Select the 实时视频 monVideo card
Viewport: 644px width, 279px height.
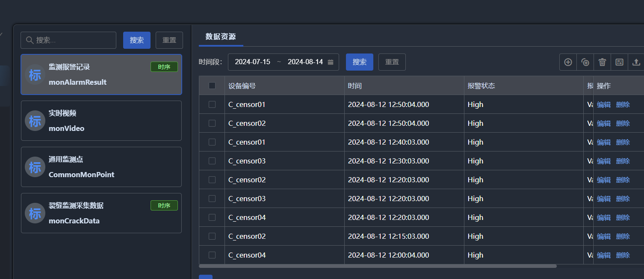101,121
